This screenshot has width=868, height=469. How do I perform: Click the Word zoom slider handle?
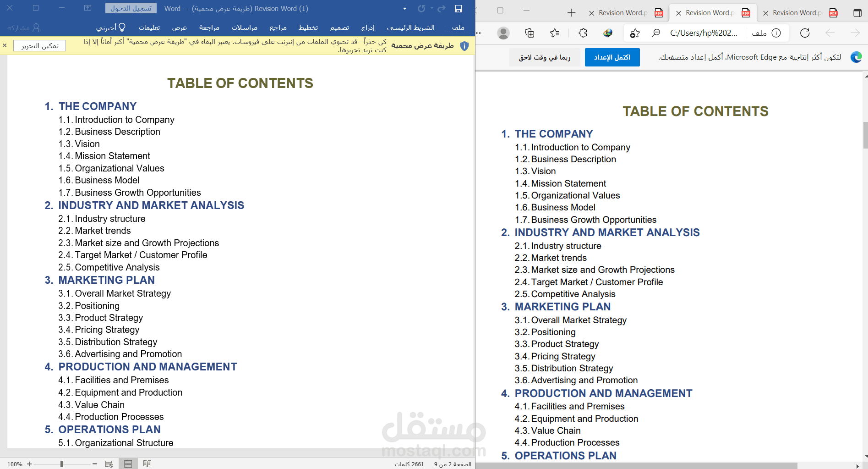pos(62,464)
